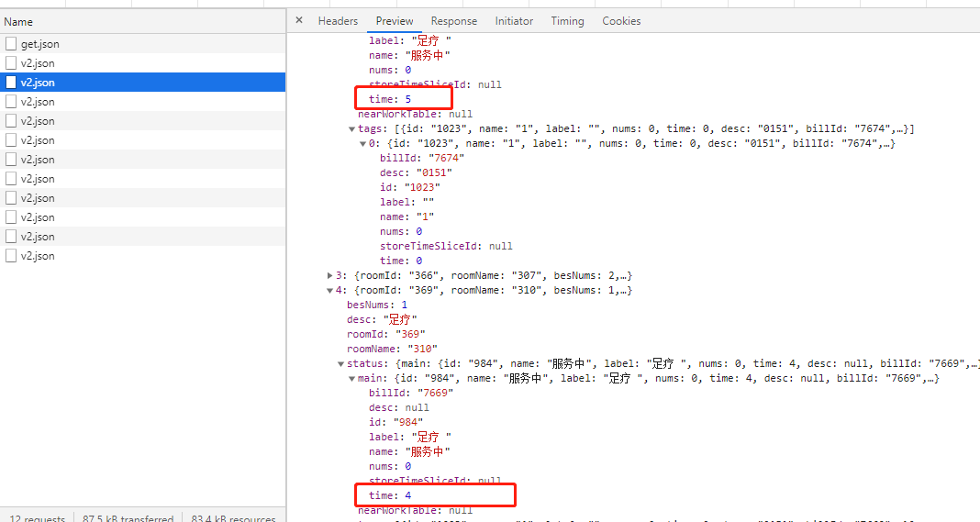Click the desc "0151" property
Screen dimensions: 980x522
[x=416, y=172]
